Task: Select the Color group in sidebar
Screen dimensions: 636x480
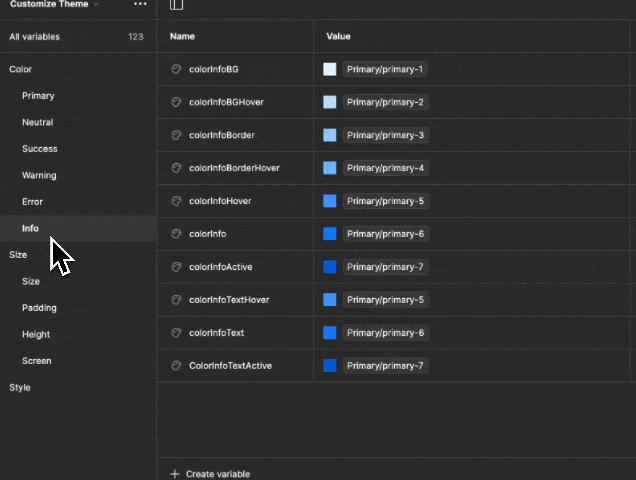Action: 21,69
